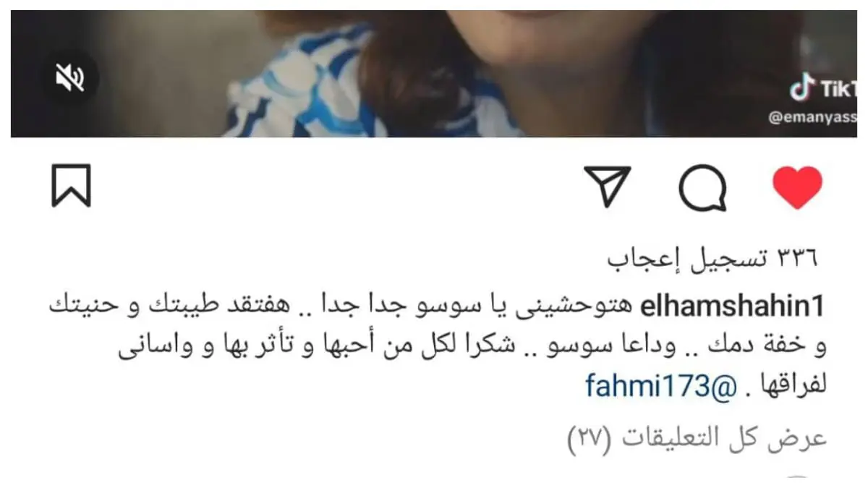
Task: Share the post via the paper plane icon
Action: [x=608, y=186]
